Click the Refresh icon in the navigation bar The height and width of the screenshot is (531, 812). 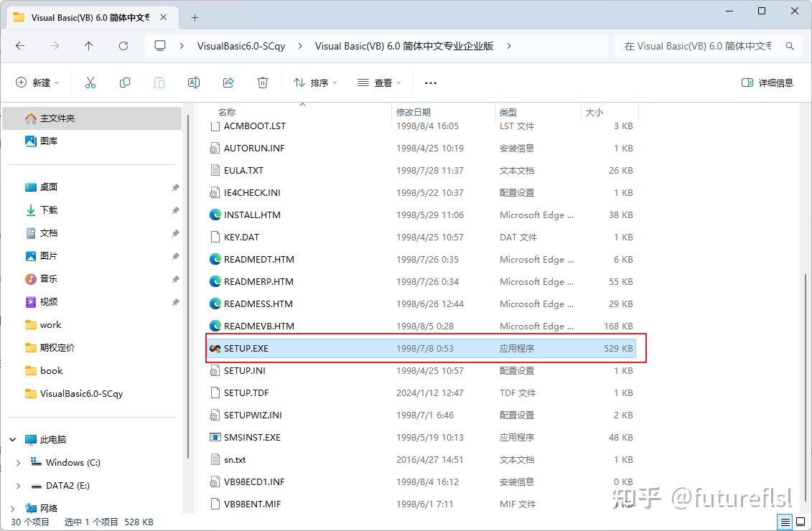pos(121,45)
